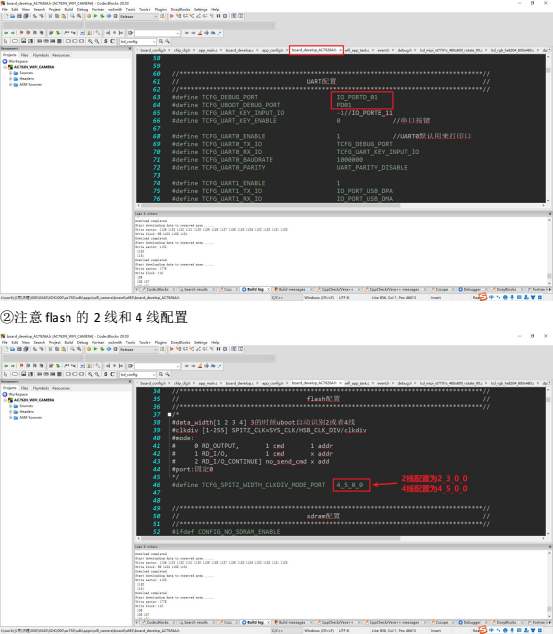Viewport: 553px width, 634px height.
Task: Expand Sources folder in flash-config window tree
Action: click(11, 406)
